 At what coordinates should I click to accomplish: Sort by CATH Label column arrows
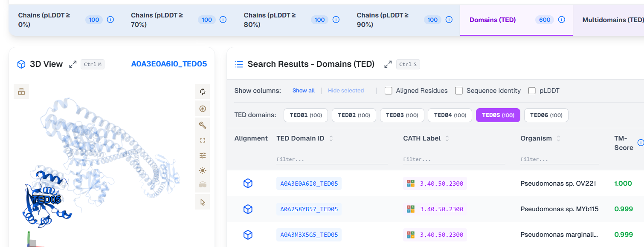pos(447,138)
